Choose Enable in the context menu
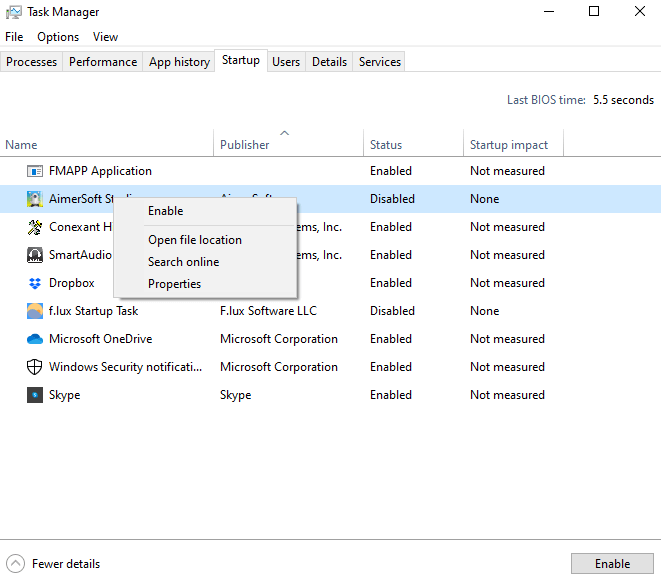This screenshot has height=587, width=661. (205, 211)
